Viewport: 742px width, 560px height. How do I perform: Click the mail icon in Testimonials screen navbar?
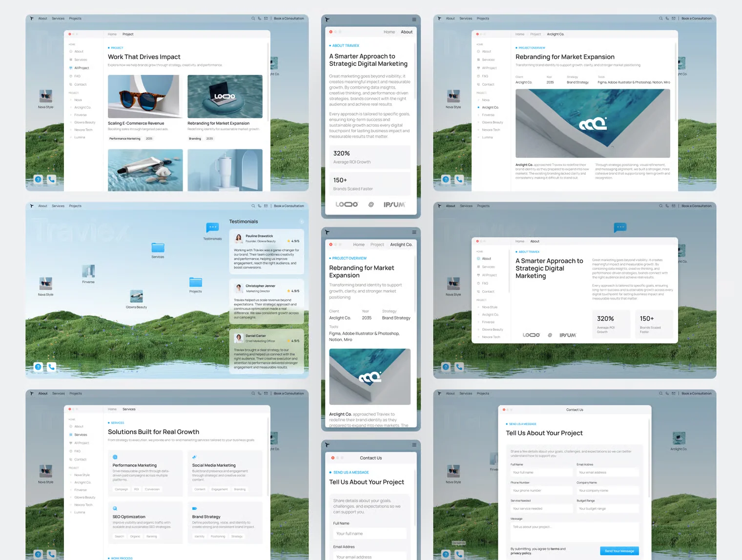(x=266, y=206)
